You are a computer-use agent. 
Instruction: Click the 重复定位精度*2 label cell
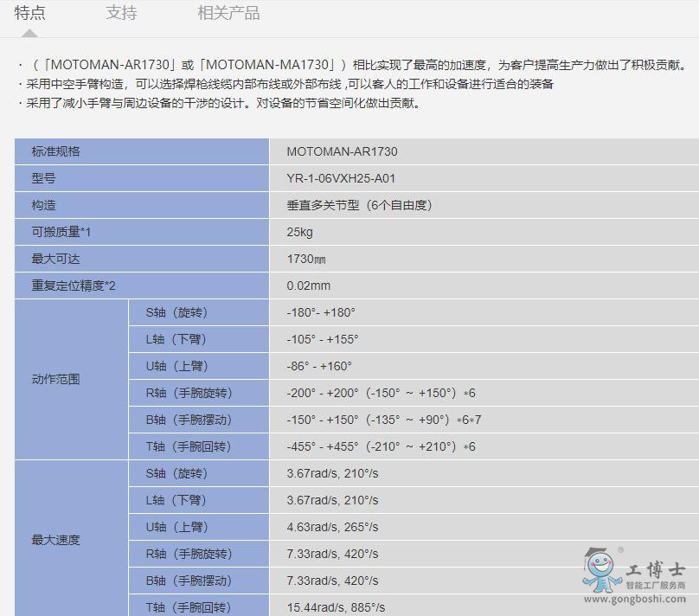point(74,286)
